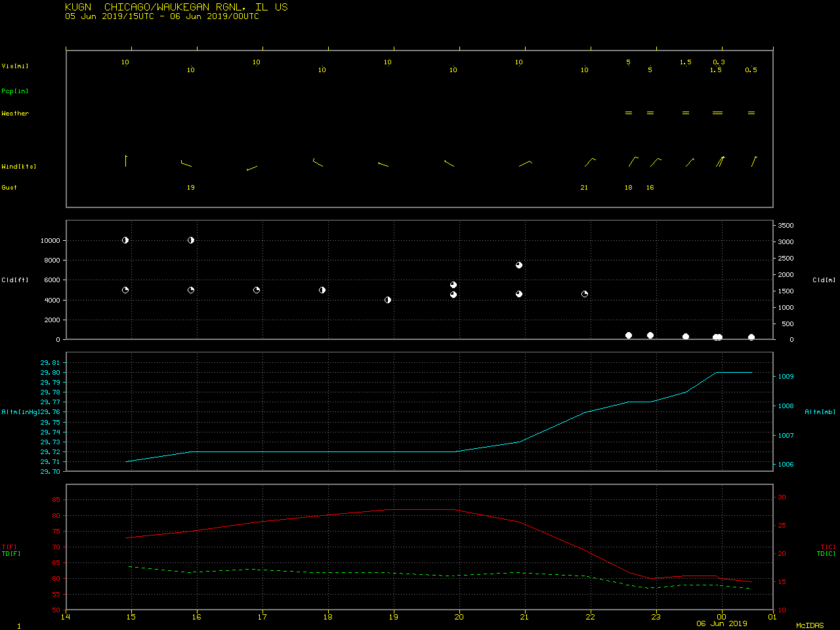The height and width of the screenshot is (630, 840).
Task: Click the Pcp[in] row label
Action: tap(15, 91)
